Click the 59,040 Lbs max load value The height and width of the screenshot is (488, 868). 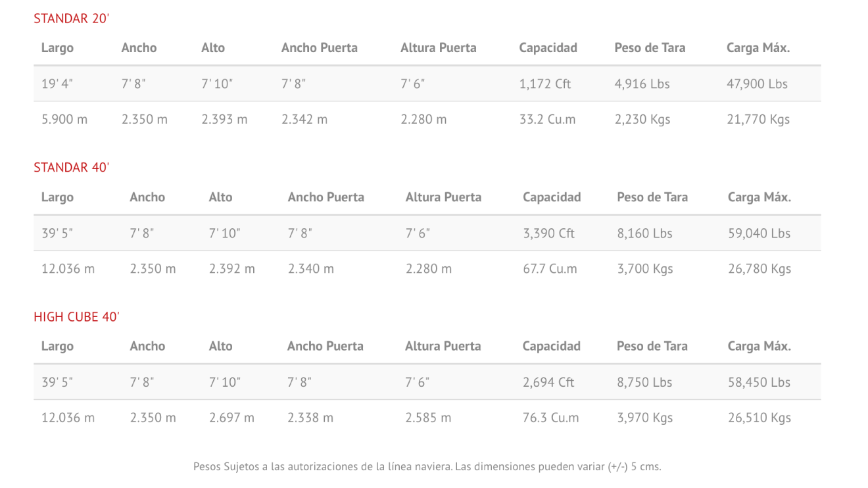pos(759,233)
